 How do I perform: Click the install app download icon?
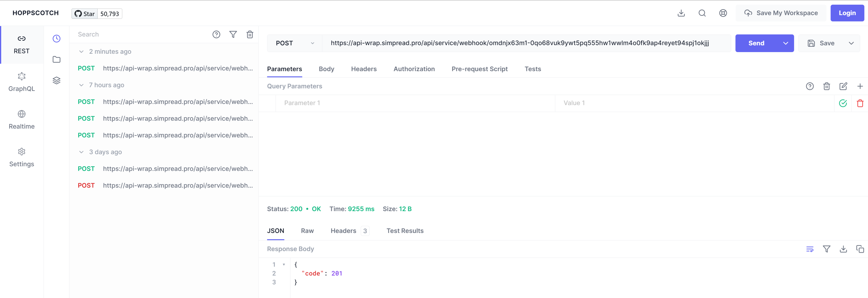681,13
